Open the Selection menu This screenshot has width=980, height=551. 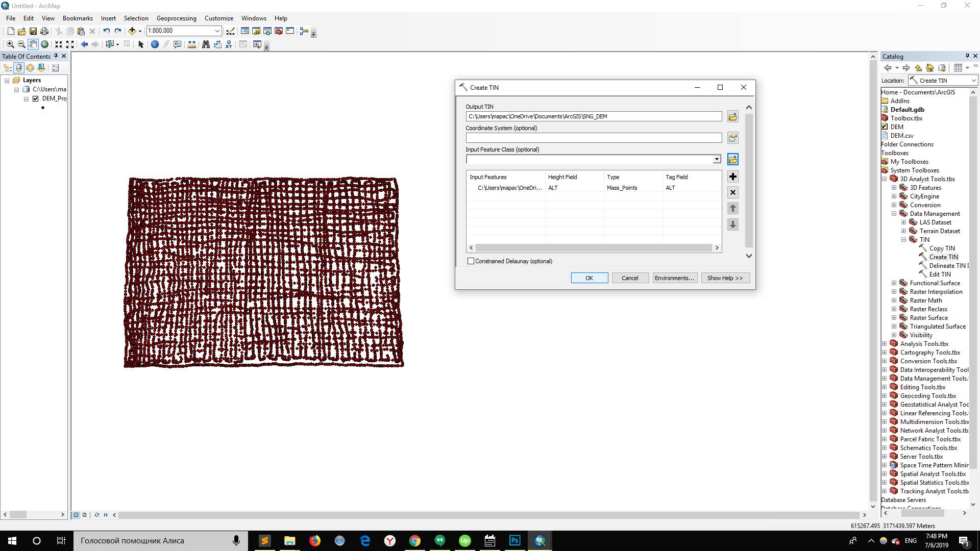(136, 18)
